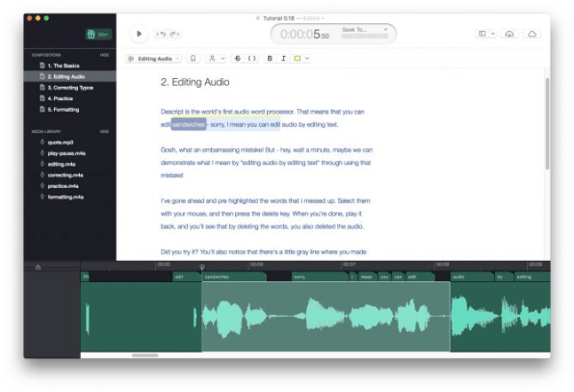Skip back 5 seconds
The height and width of the screenshot is (392, 574).
click(x=161, y=34)
